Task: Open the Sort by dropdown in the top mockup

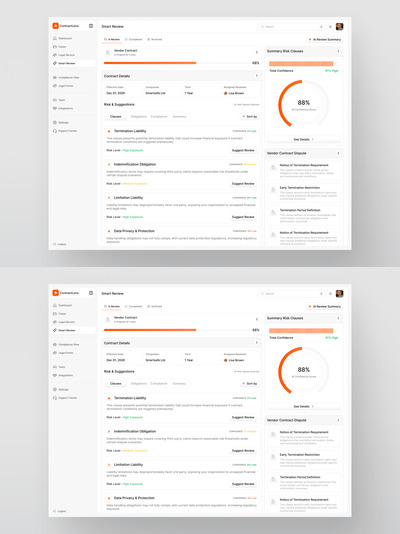Action: [x=250, y=116]
